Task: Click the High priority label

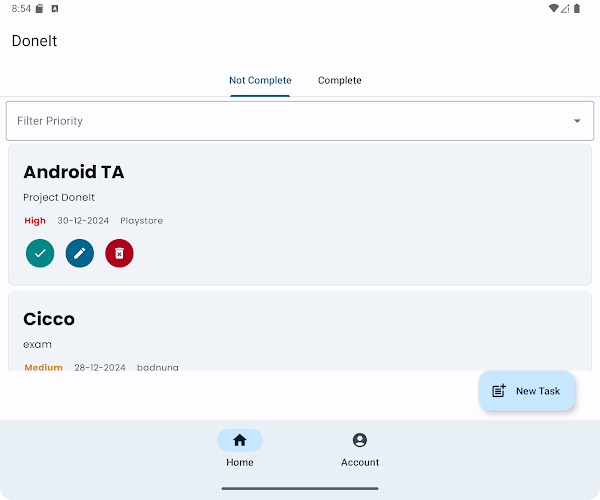Action: point(35,221)
